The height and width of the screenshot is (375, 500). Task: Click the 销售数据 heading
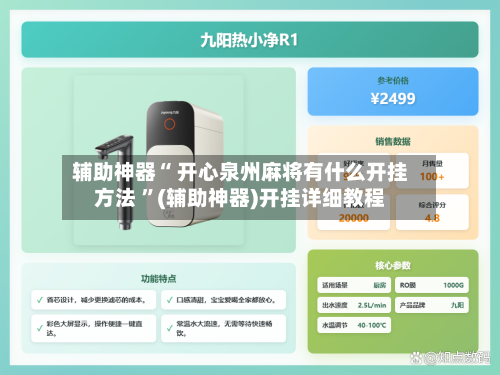click(x=393, y=141)
